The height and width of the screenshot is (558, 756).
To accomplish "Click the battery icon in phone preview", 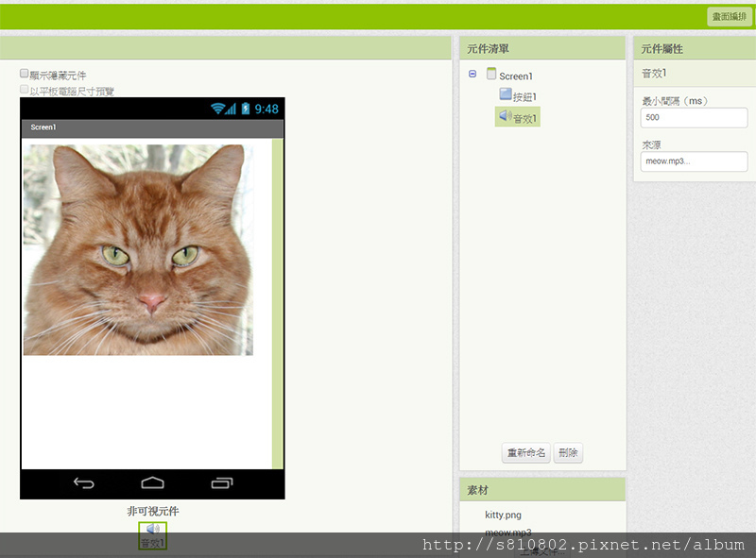I will tap(246, 109).
